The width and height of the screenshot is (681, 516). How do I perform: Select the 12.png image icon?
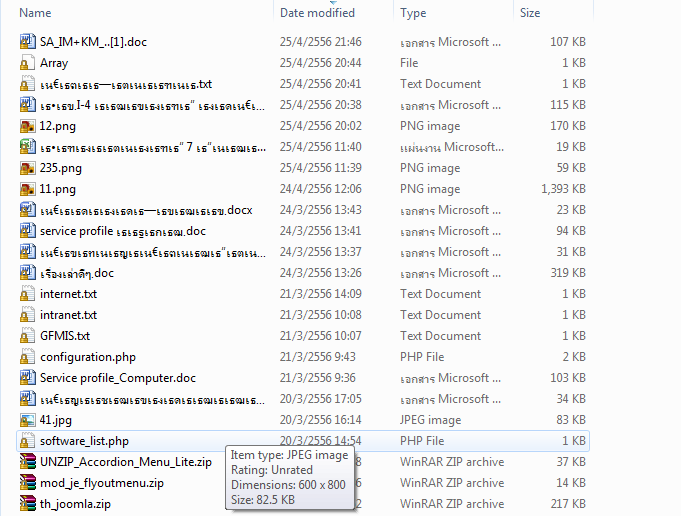[x=27, y=126]
